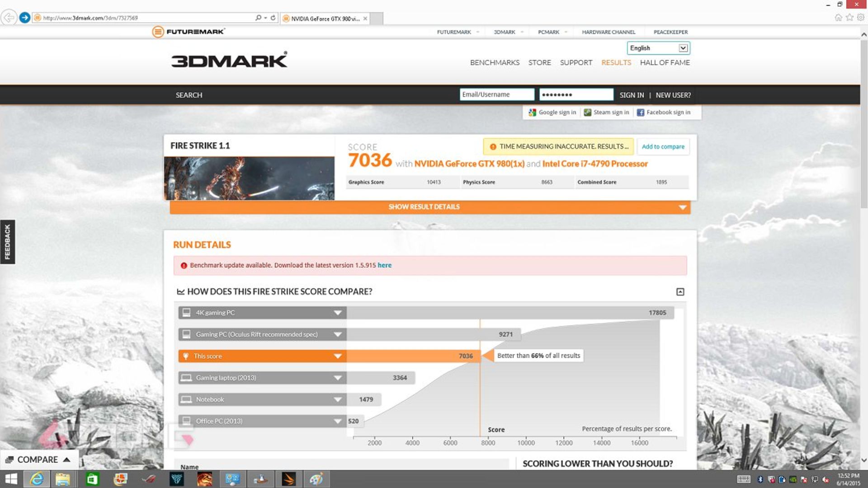Click the Futuremark logo icon
Image resolution: width=868 pixels, height=488 pixels.
158,32
